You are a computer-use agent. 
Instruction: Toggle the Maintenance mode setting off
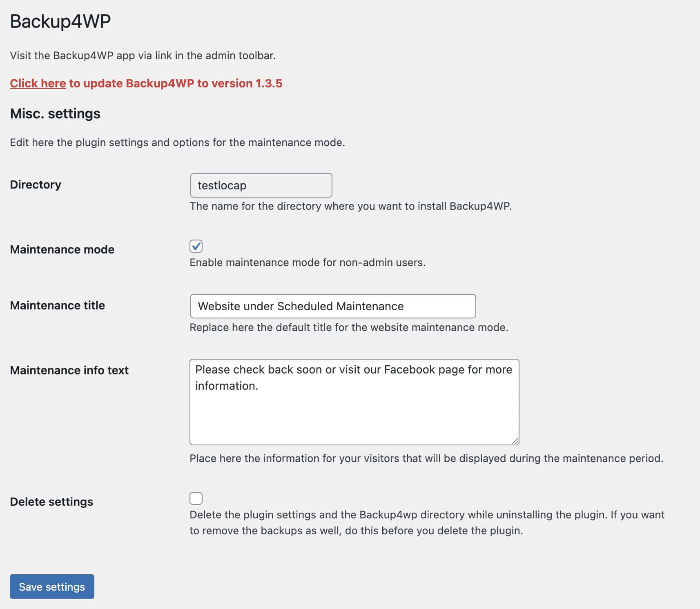coord(196,246)
